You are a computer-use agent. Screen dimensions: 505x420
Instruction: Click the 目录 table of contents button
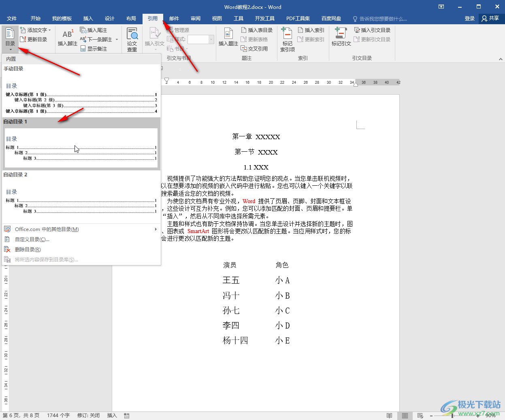[10, 39]
